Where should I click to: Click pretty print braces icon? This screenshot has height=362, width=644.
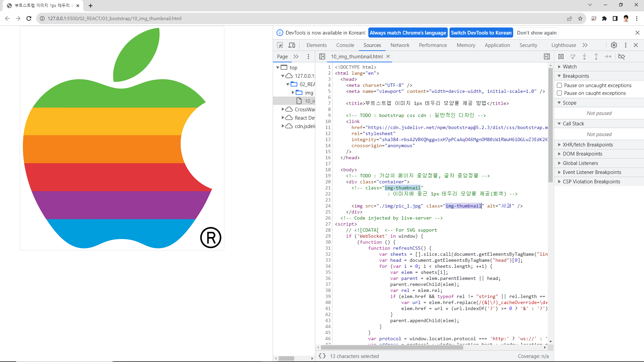click(x=322, y=356)
